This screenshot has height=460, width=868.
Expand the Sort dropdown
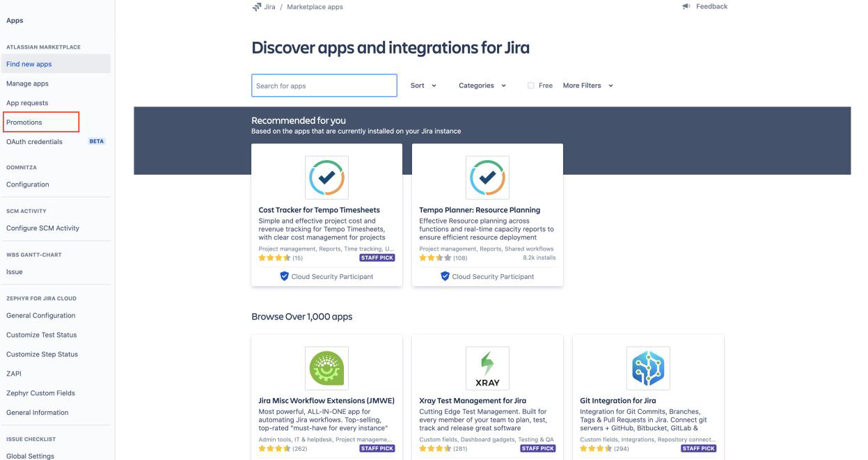pos(423,86)
